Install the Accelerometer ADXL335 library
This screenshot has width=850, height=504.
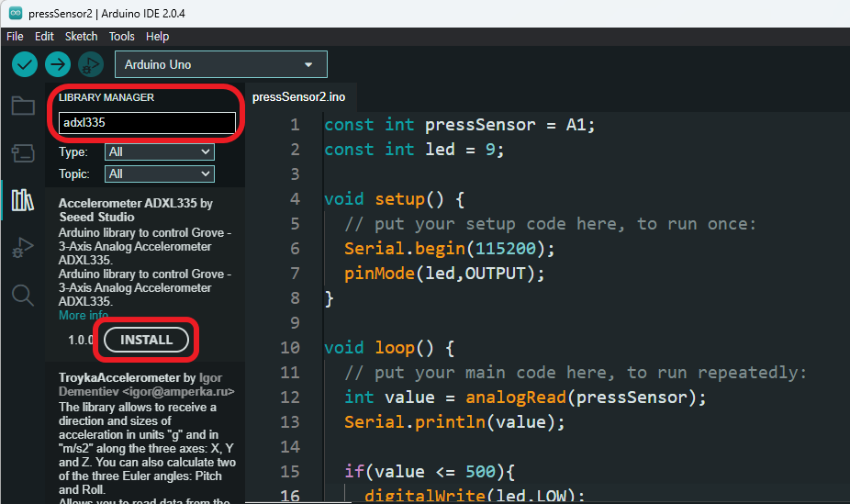[146, 340]
